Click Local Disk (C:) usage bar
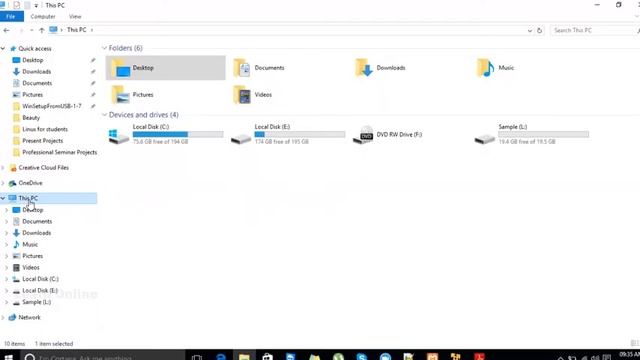 [178, 134]
